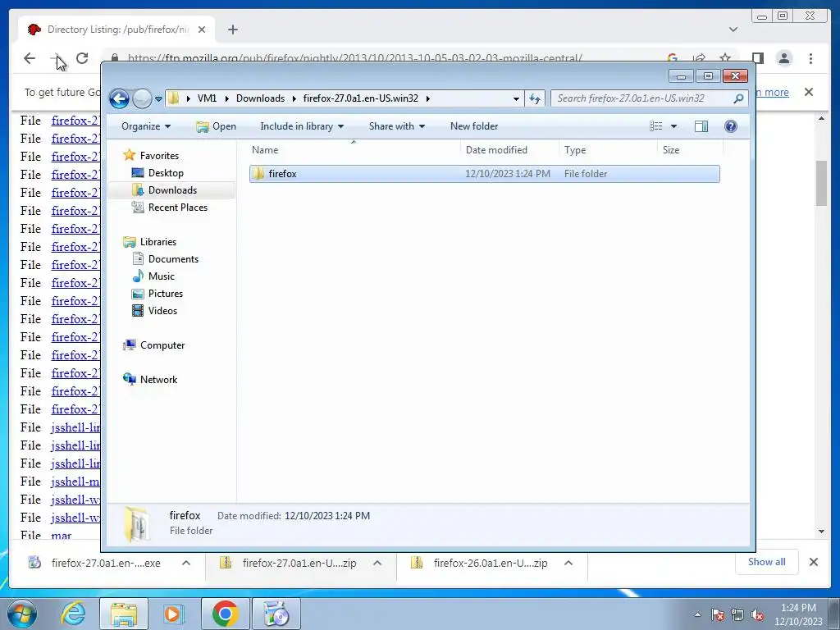Launch Internet Explorer from the taskbar
840x630 pixels.
pyautogui.click(x=73, y=614)
